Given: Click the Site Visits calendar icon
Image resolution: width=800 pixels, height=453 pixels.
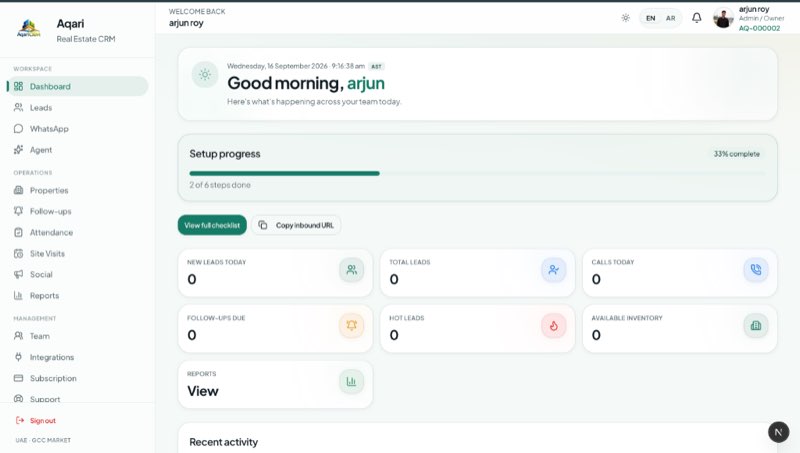Looking at the screenshot, I should click(18, 254).
